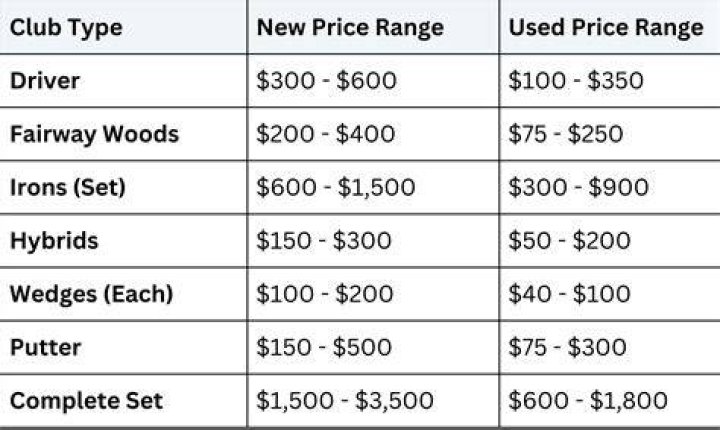Select the $600 - $1,800 used set cell
Screen dimensions: 720x430
coord(588,401)
